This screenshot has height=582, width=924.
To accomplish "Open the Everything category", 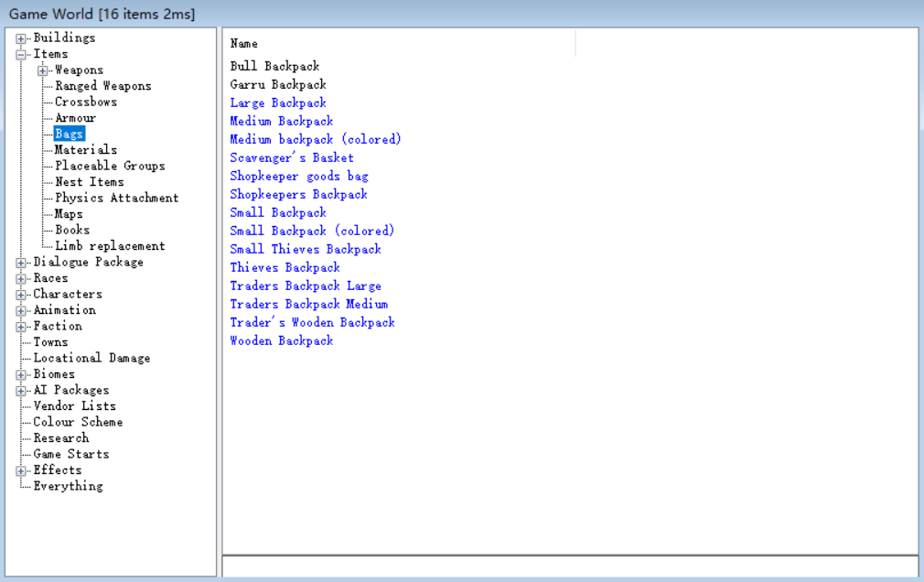I will (x=68, y=486).
